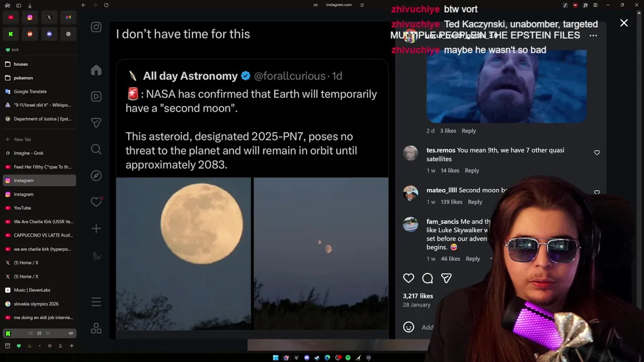This screenshot has height=362, width=644.
Task: Open the pinned Reddit shortcut tile
Action: tap(30, 34)
